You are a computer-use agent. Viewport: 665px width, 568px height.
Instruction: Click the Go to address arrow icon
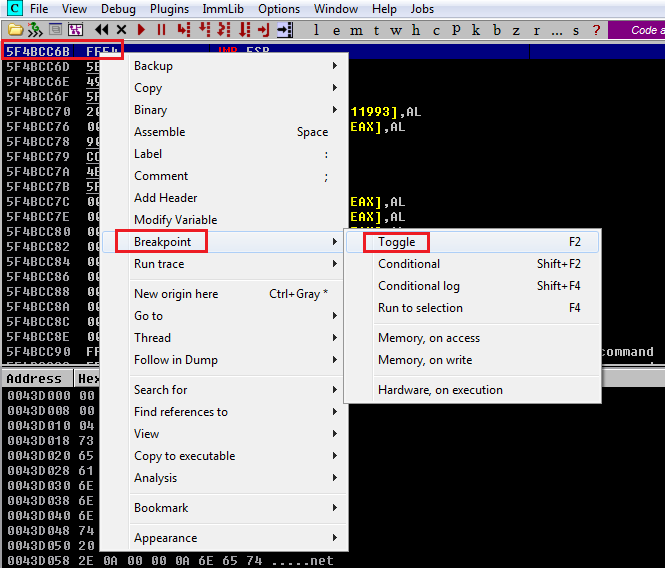point(284,30)
